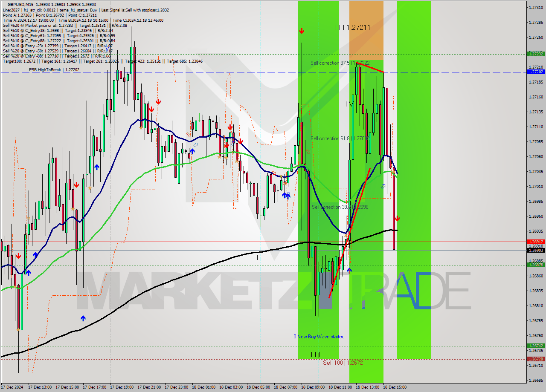Viewport: 546px width, 392px height.
Task: Click the red down arrow at far left of chart
Action: pos(19,257)
